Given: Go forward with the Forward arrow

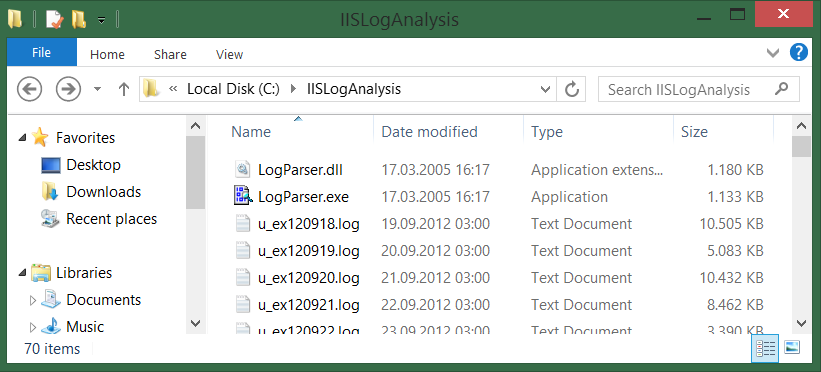Looking at the screenshot, I should coord(69,89).
